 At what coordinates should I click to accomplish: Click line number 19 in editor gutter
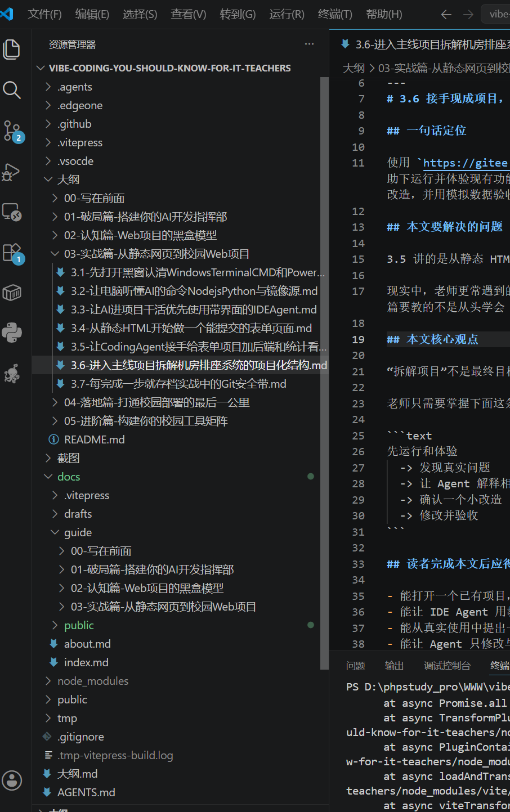point(358,339)
